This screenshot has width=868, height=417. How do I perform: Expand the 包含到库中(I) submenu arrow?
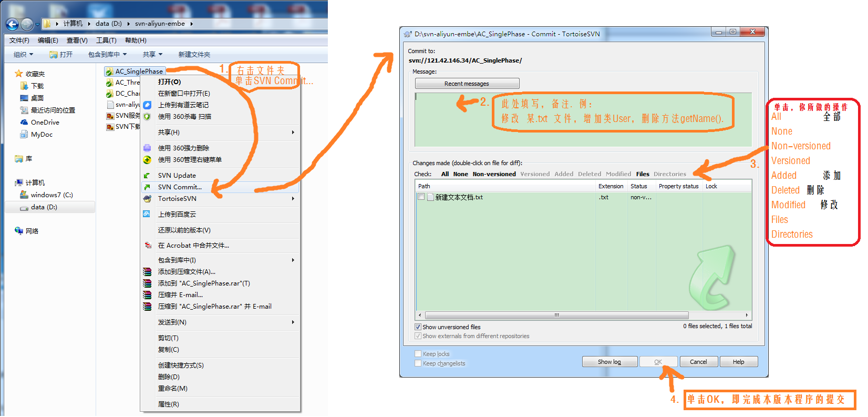pyautogui.click(x=293, y=260)
